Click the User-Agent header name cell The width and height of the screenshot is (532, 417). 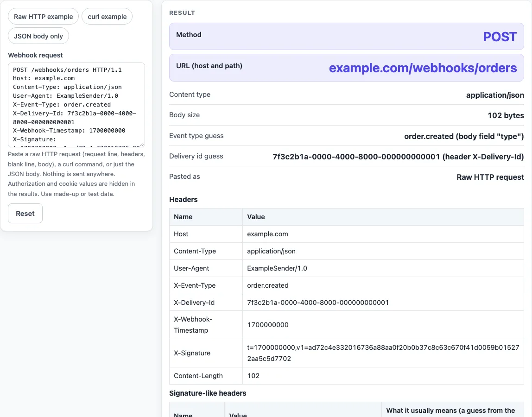206,268
